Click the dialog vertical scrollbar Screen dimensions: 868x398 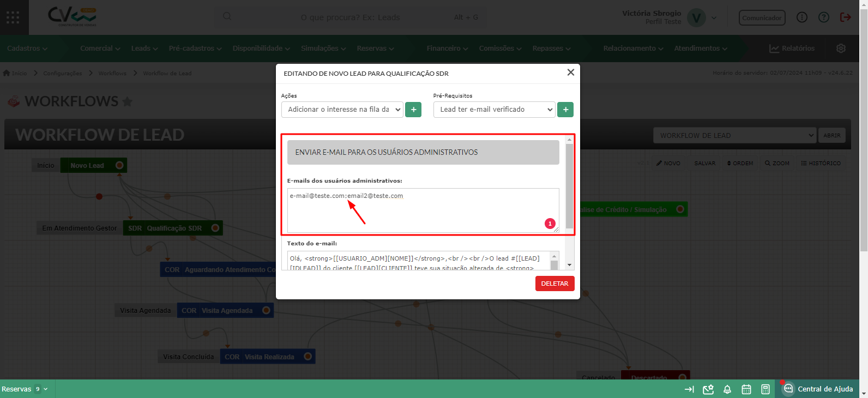click(x=569, y=186)
